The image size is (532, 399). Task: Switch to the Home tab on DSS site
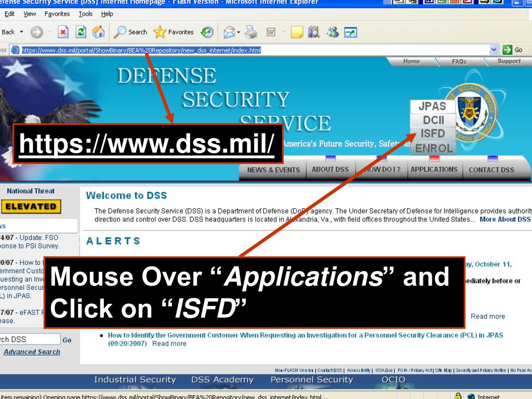coord(411,61)
